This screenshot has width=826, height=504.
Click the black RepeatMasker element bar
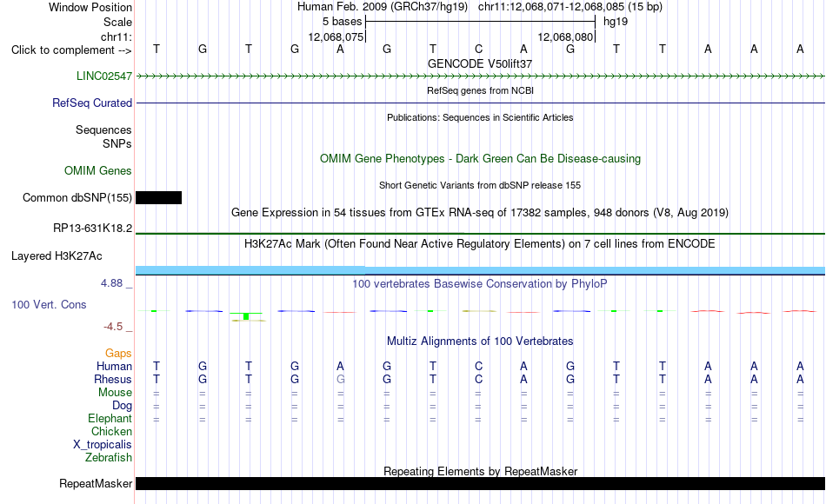(480, 483)
